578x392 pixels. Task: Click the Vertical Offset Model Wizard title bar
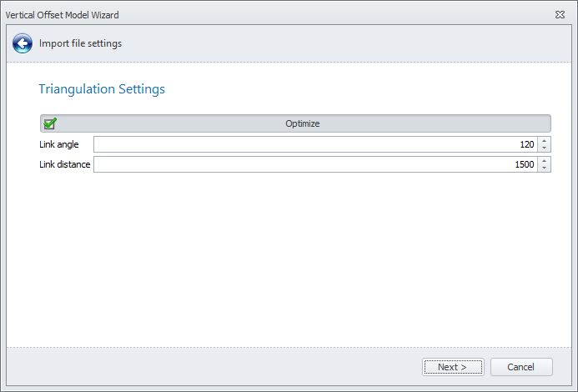point(250,15)
